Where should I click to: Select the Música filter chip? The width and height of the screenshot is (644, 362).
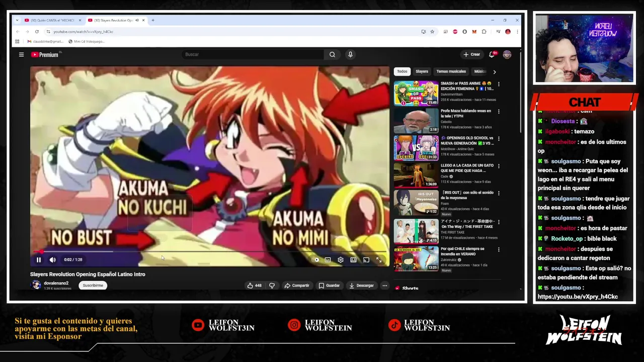click(479, 71)
